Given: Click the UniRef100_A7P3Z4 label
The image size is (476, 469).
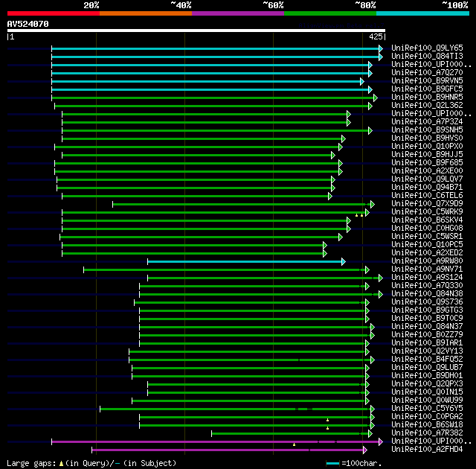Looking at the screenshot, I should pyautogui.click(x=427, y=122).
